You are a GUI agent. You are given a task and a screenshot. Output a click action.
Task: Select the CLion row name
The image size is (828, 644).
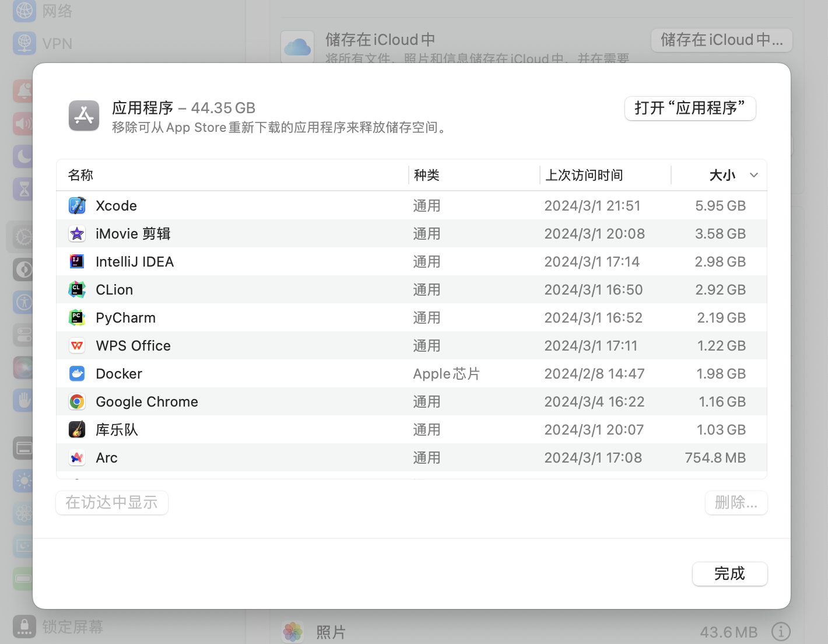tap(114, 290)
